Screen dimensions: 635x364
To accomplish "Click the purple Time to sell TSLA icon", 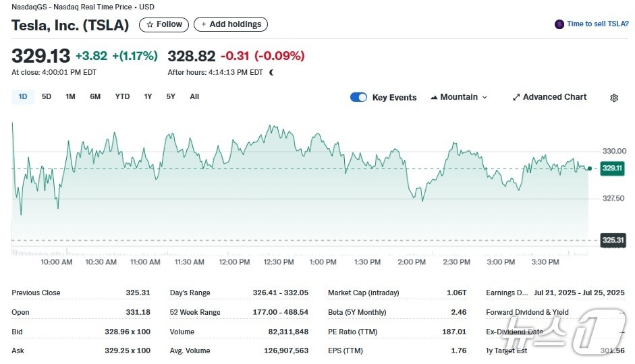I will [559, 24].
